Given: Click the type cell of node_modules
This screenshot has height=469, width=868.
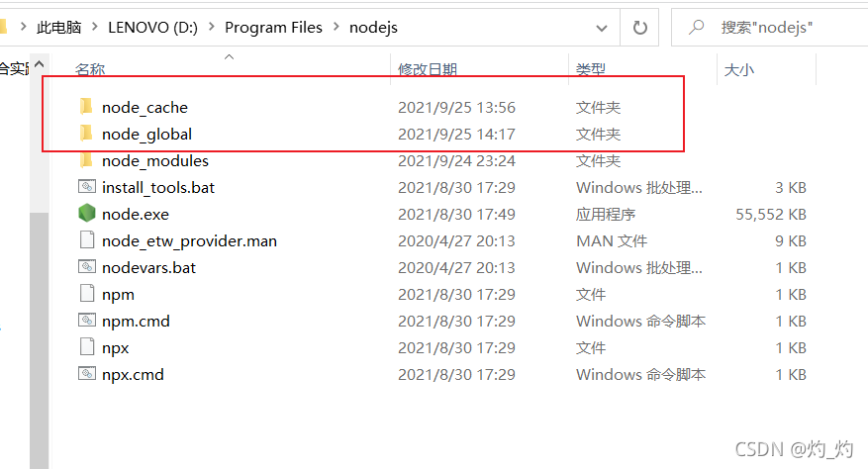Looking at the screenshot, I should [x=599, y=160].
